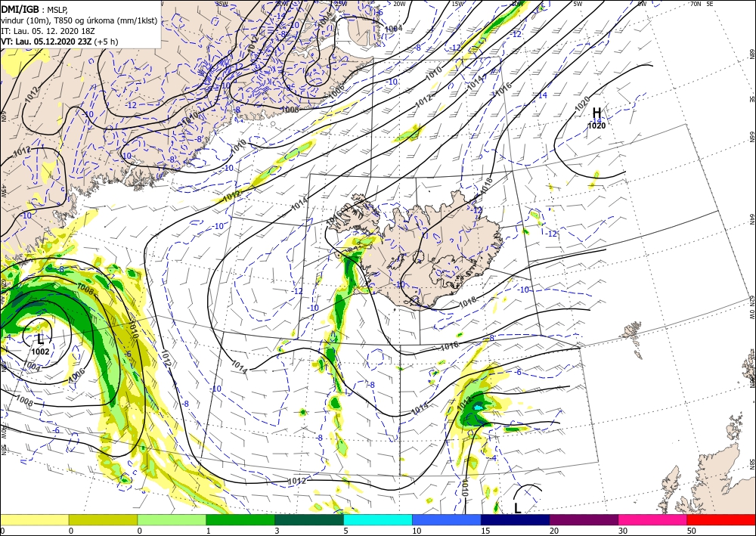Click legend scale value 5
The height and width of the screenshot is (536, 756).
344,531
